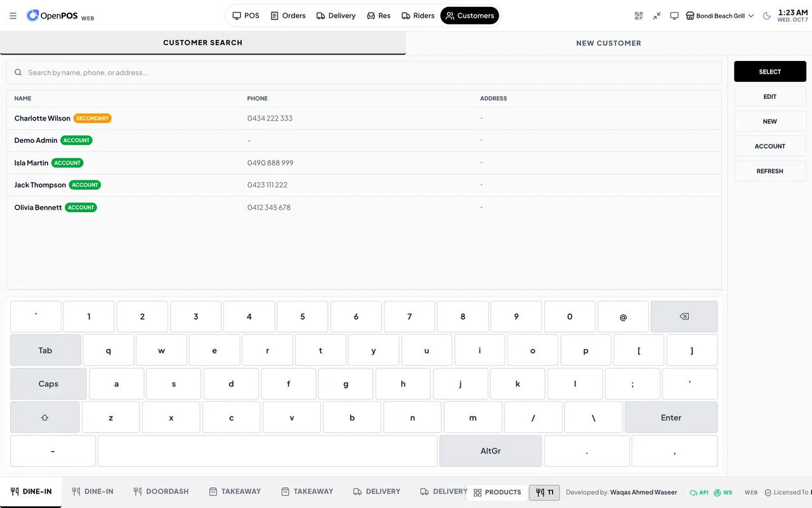
Task: Open the Res reservations section
Action: click(379, 16)
